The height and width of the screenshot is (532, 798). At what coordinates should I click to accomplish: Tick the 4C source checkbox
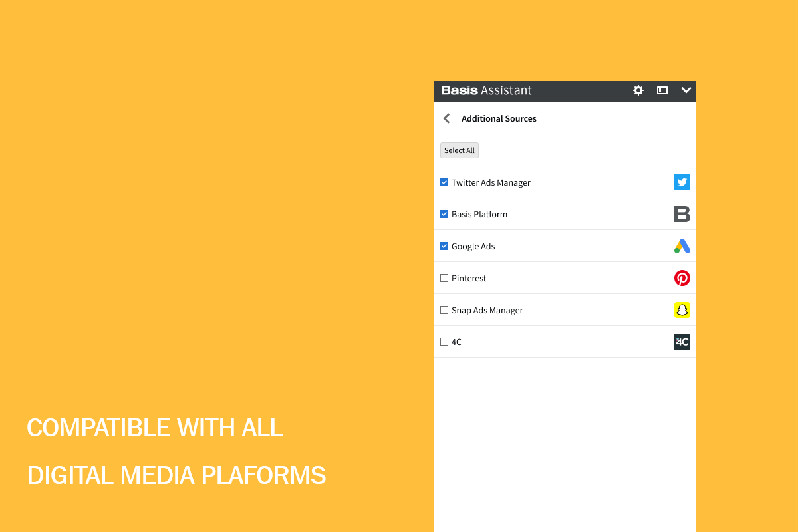[x=444, y=342]
